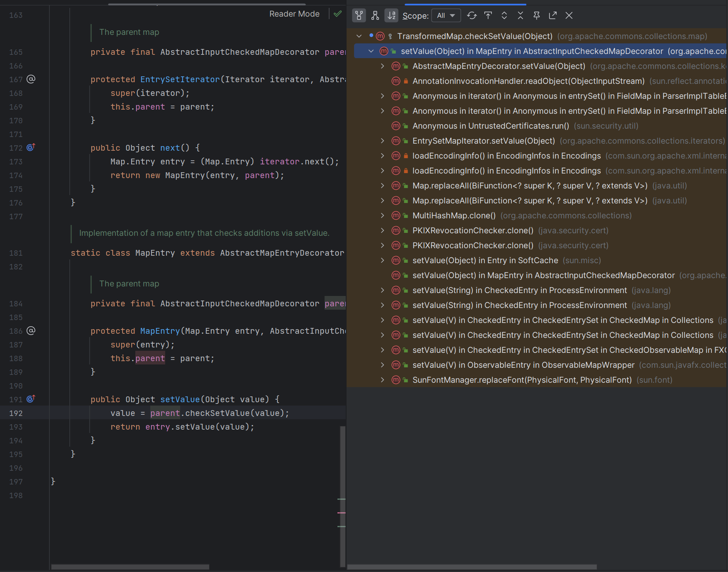728x572 pixels.
Task: Click the @ gutter icon on line 167
Action: tap(31, 79)
